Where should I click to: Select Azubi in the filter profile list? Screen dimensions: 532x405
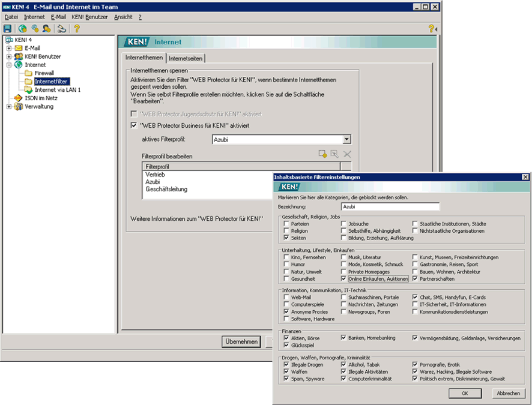[x=153, y=182]
